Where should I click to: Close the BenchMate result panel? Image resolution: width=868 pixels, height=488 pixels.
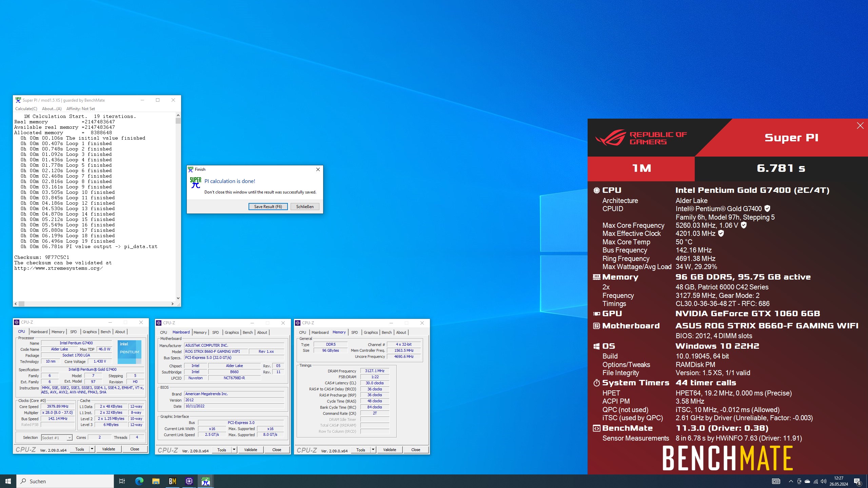(860, 126)
